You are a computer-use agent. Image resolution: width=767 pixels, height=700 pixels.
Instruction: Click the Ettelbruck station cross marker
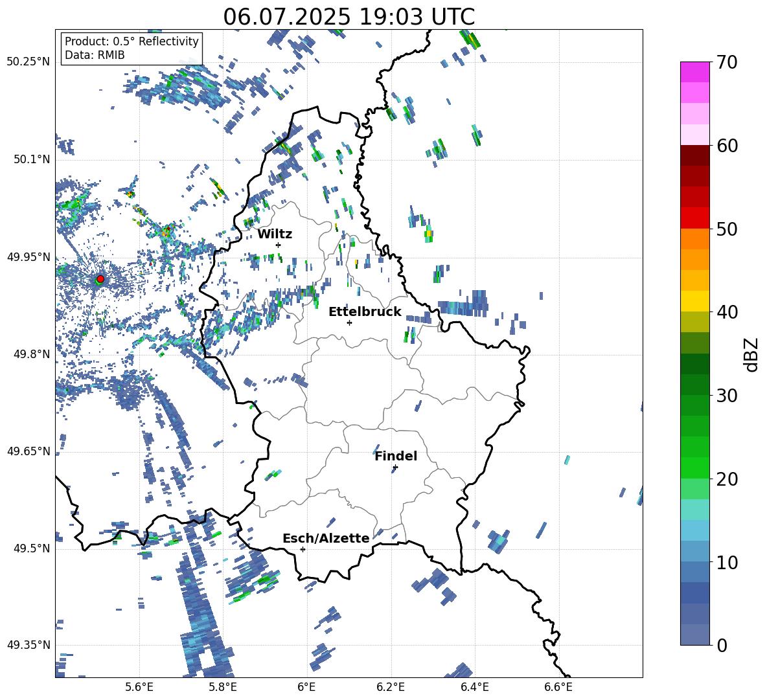(x=349, y=322)
